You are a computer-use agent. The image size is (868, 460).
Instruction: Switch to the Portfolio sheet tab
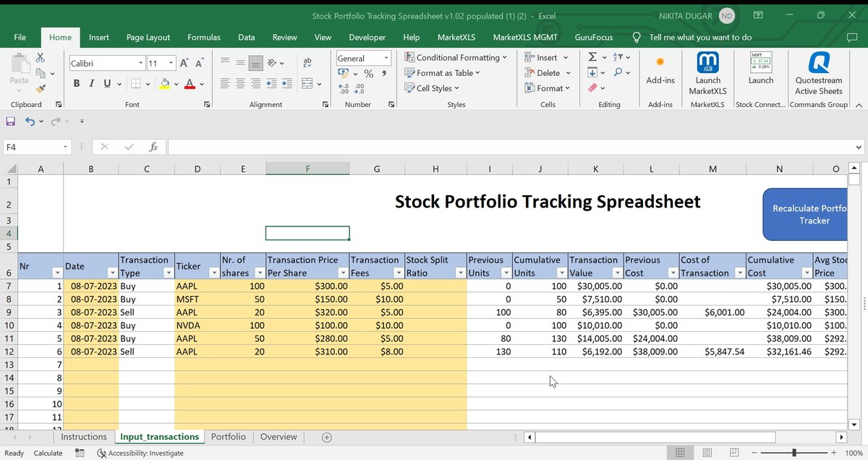coord(228,437)
